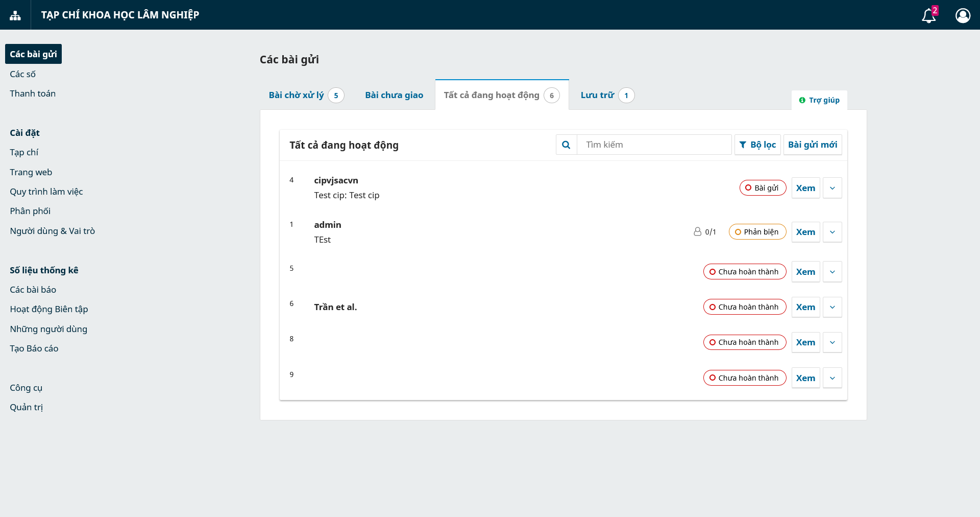This screenshot has height=517, width=980.
Task: Go to Người dùng & Vai trò settings
Action: click(x=53, y=231)
